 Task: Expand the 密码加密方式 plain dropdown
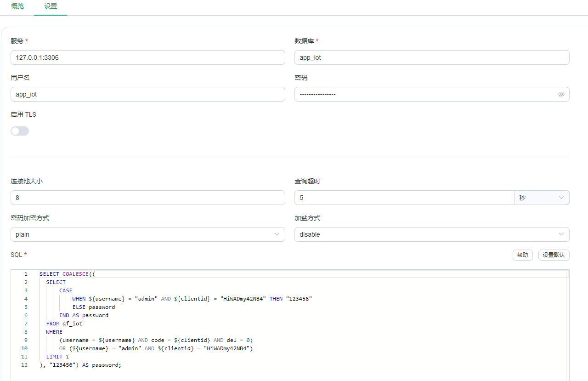click(147, 234)
